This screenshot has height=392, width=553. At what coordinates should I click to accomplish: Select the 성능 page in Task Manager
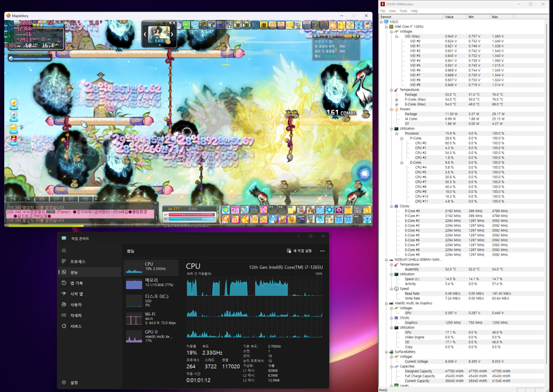[x=90, y=272]
